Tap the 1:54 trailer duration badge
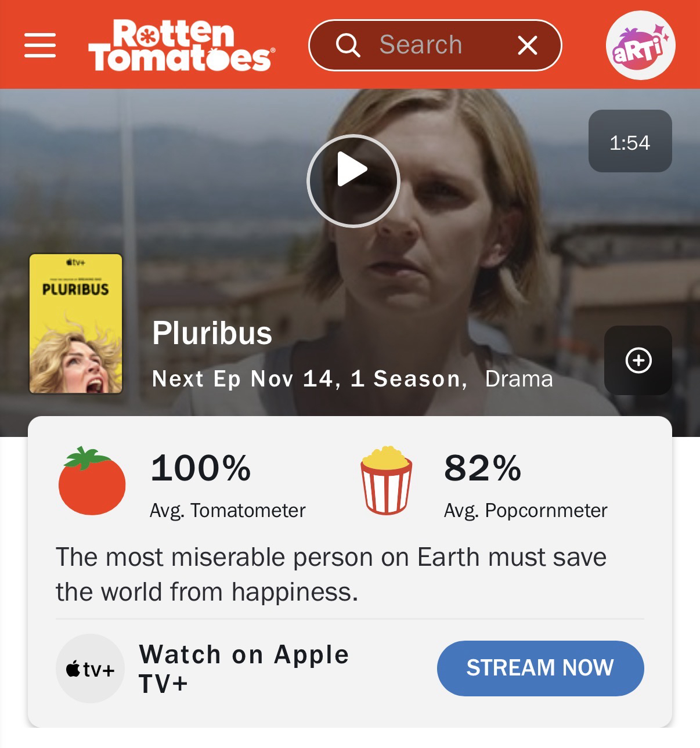700x748 pixels. (630, 141)
